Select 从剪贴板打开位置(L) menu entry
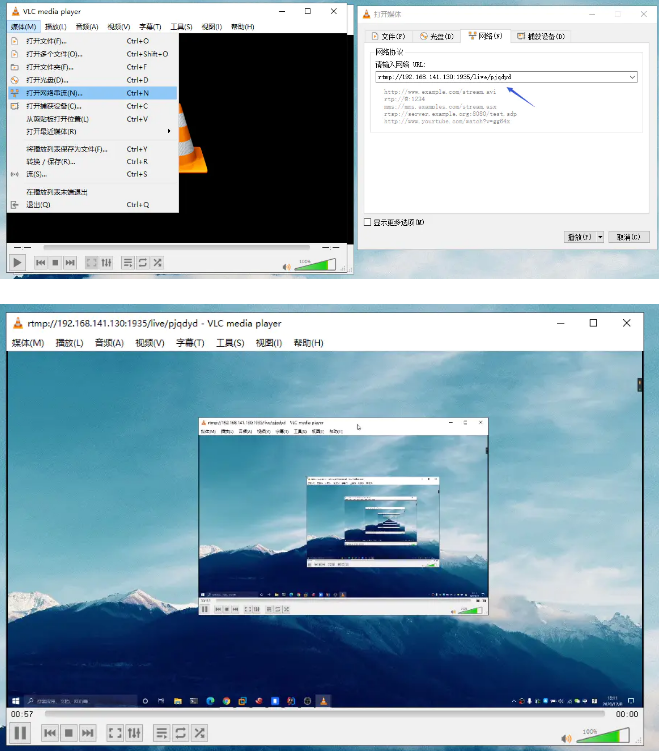This screenshot has width=659, height=751. tap(93, 119)
